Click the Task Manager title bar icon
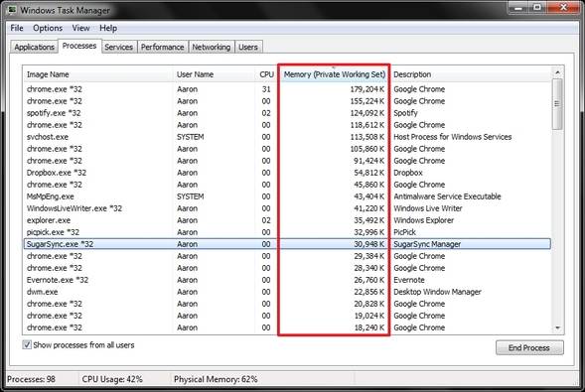 click(12, 10)
